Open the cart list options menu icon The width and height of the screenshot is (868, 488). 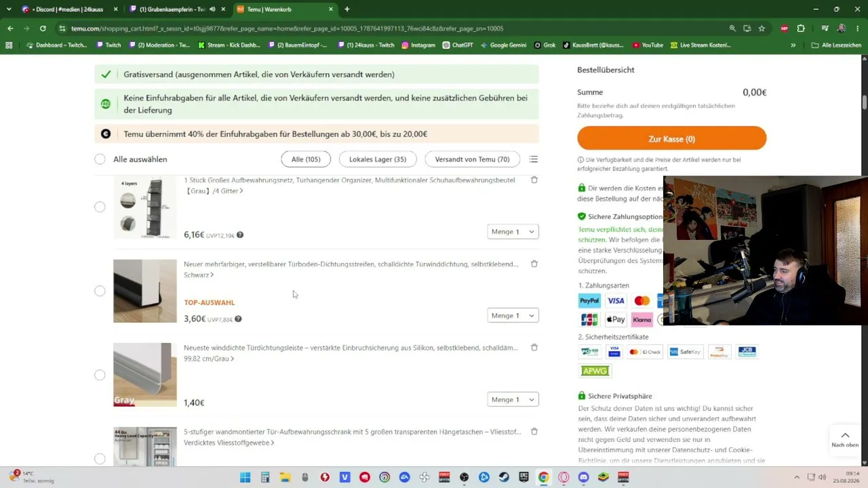click(x=534, y=159)
